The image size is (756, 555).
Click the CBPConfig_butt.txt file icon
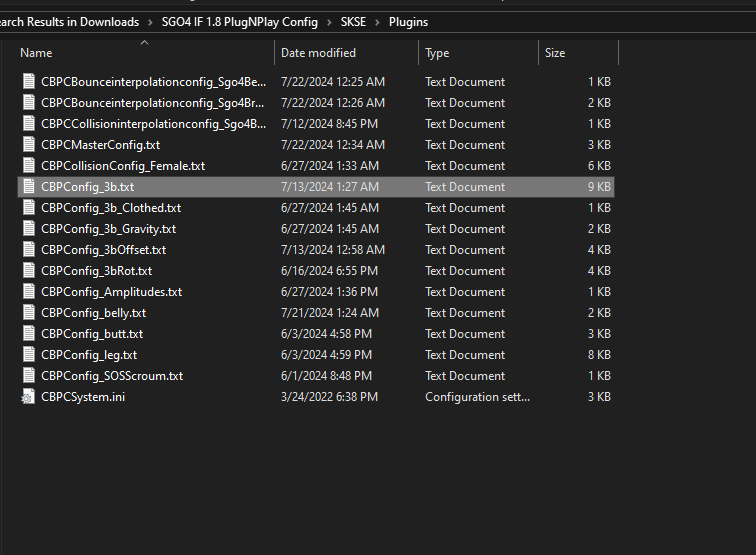[x=29, y=334]
